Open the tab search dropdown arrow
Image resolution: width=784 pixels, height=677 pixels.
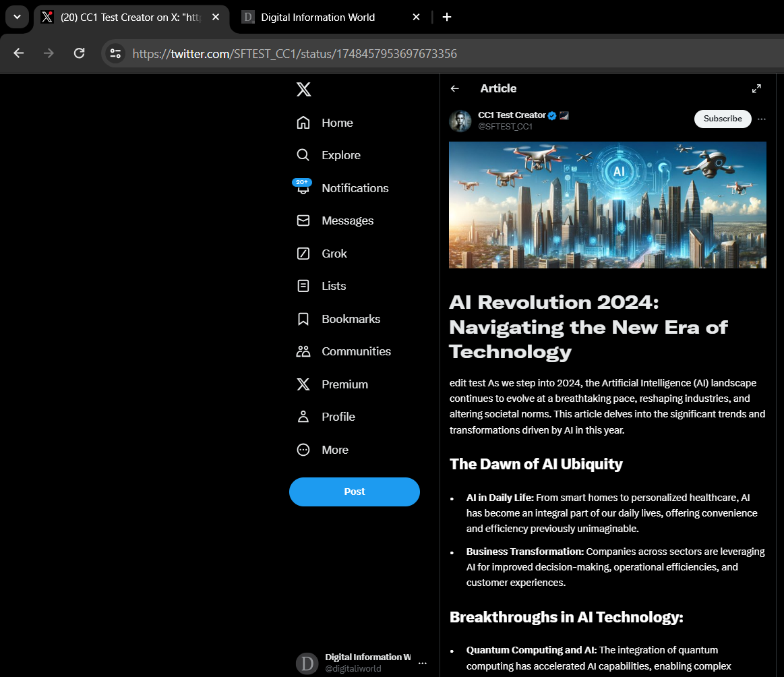pyautogui.click(x=17, y=17)
